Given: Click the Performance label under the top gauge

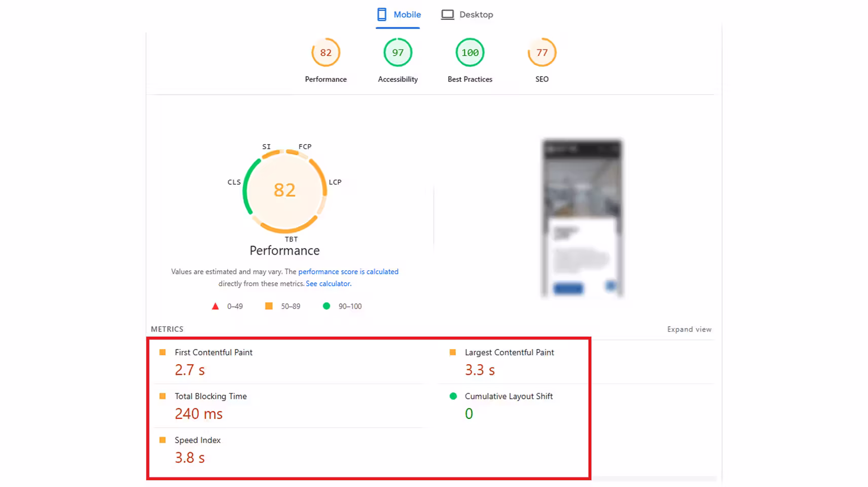Looking at the screenshot, I should click(x=325, y=79).
